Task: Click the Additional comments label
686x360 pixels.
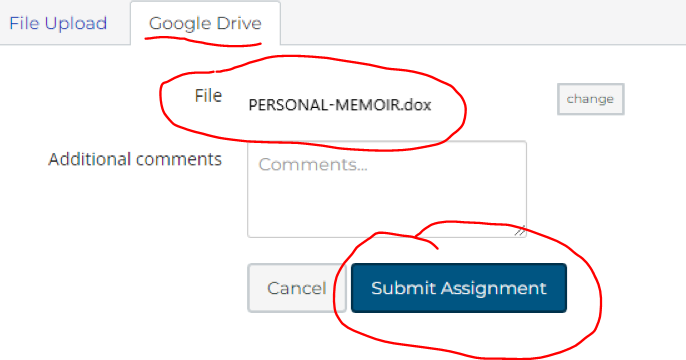Action: click(135, 159)
